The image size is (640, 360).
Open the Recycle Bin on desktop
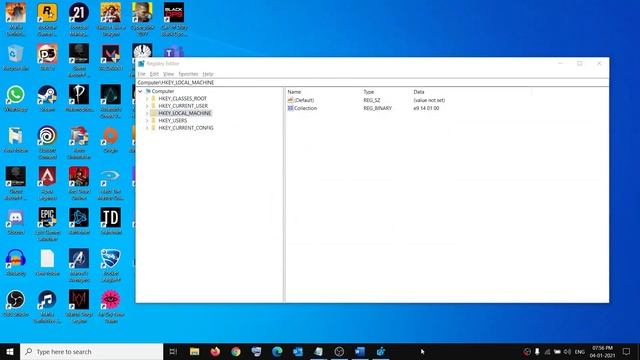click(x=16, y=57)
